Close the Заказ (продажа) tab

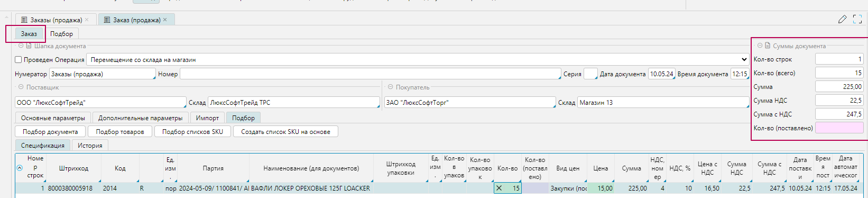(x=165, y=20)
